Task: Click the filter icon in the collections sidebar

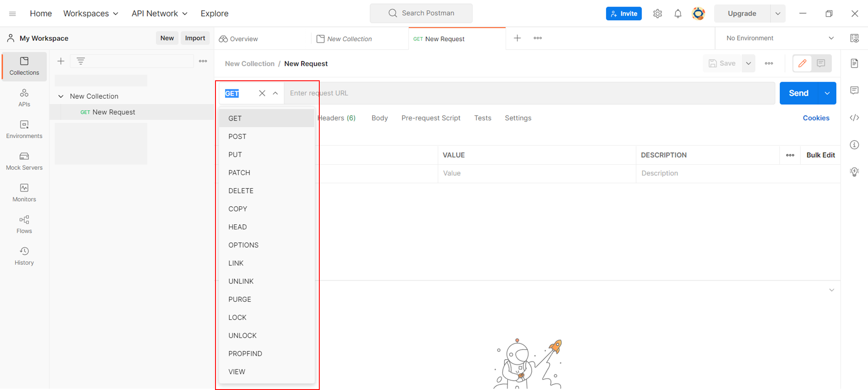Action: tap(81, 61)
